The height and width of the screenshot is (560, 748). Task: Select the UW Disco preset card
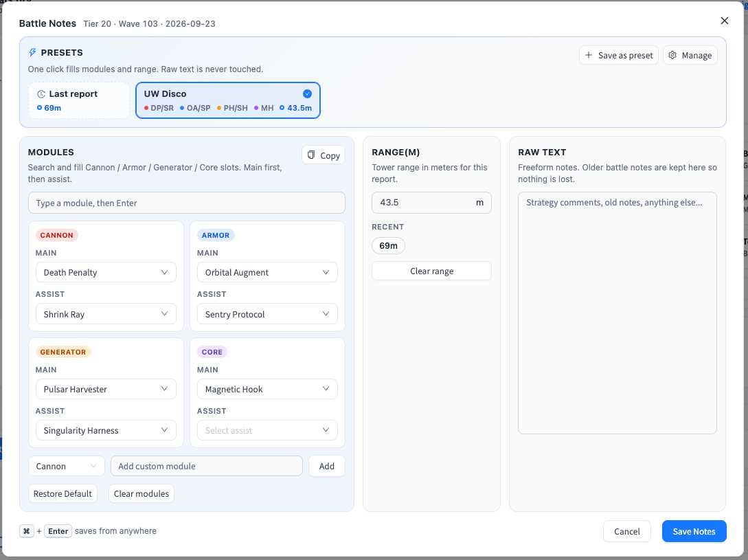(x=228, y=100)
